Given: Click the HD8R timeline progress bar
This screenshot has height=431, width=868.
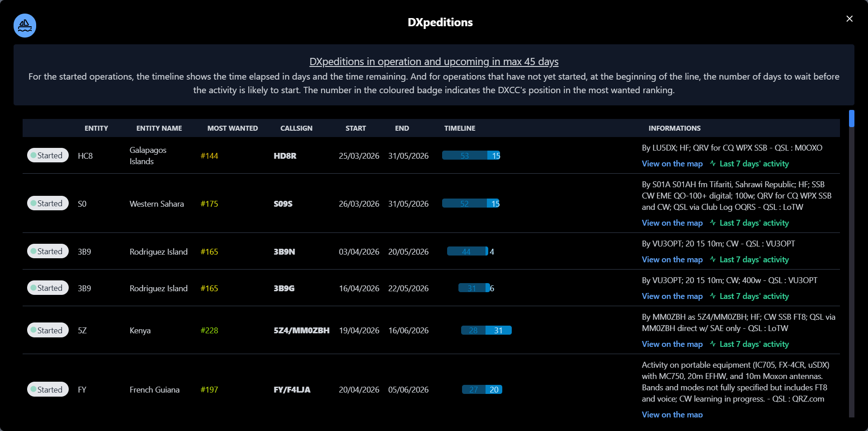Looking at the screenshot, I should 471,156.
